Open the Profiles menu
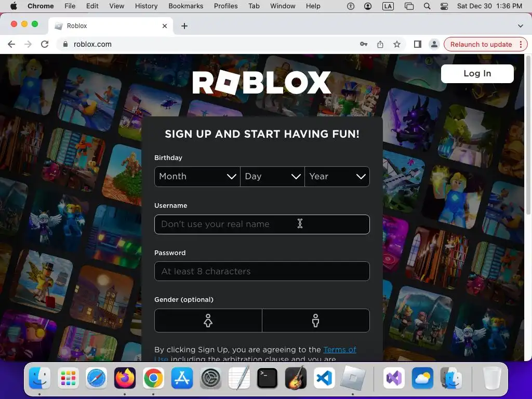 [225, 6]
